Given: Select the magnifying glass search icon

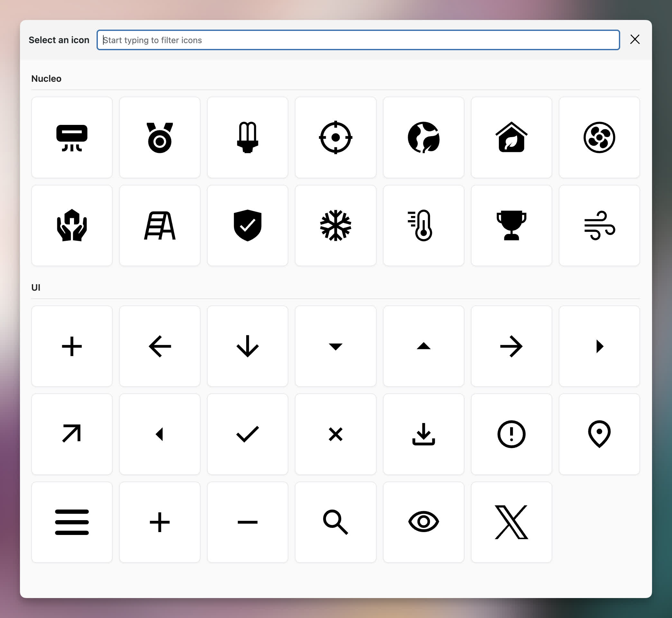Looking at the screenshot, I should (335, 522).
